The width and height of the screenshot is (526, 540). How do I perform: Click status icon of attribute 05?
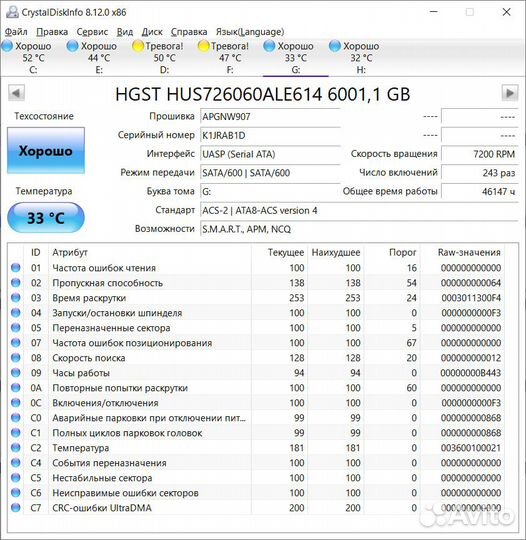[x=16, y=327]
